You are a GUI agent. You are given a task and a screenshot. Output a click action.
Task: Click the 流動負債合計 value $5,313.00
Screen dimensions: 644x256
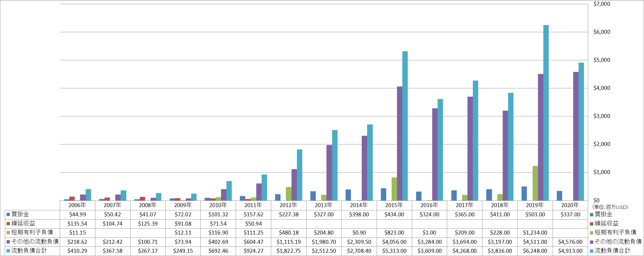point(394,251)
